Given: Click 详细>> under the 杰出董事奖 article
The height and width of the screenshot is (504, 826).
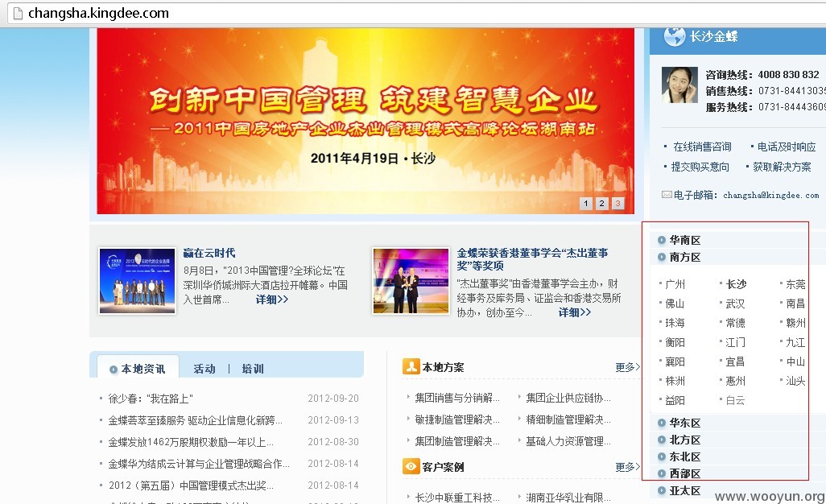Looking at the screenshot, I should point(575,312).
